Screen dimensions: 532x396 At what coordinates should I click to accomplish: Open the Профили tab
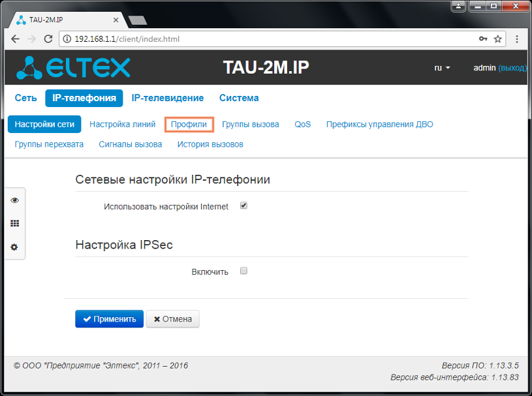[189, 125]
